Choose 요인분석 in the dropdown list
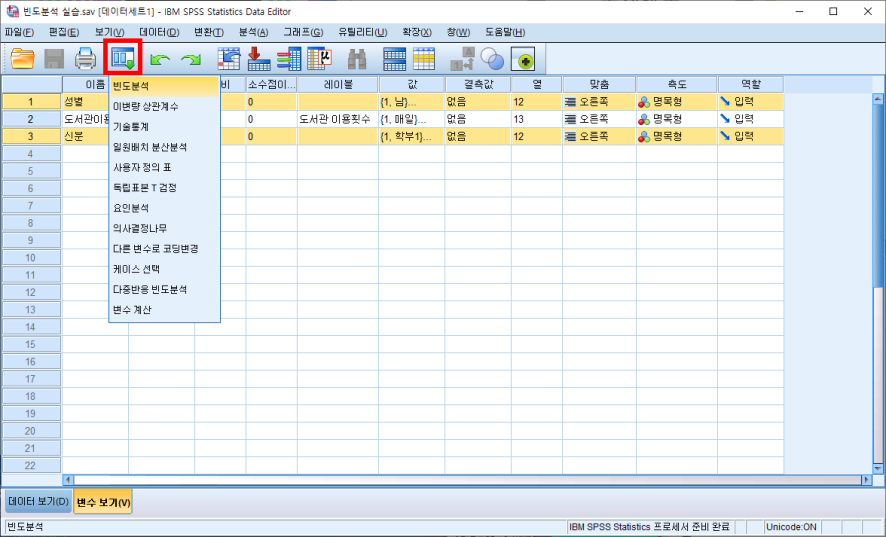 pos(164,208)
